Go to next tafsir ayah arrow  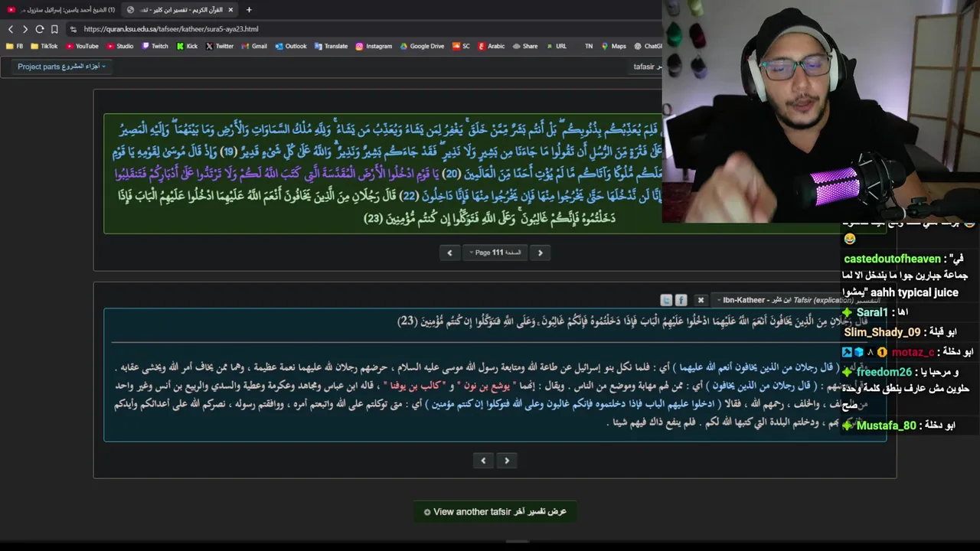pos(507,461)
